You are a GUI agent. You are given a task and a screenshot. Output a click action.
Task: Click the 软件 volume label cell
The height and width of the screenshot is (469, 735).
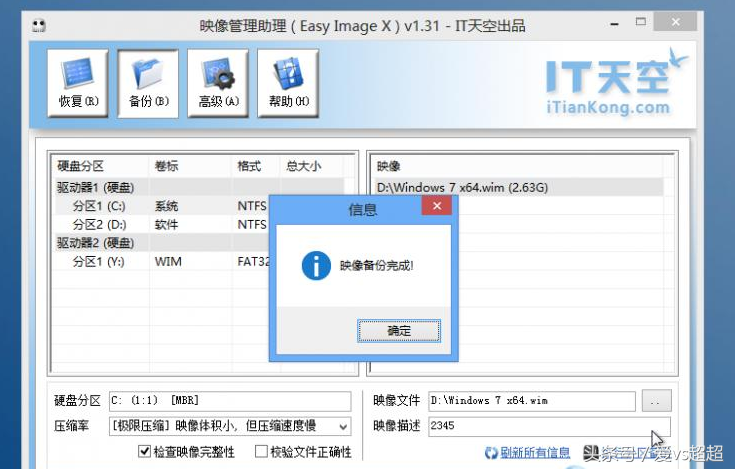pyautogui.click(x=166, y=224)
